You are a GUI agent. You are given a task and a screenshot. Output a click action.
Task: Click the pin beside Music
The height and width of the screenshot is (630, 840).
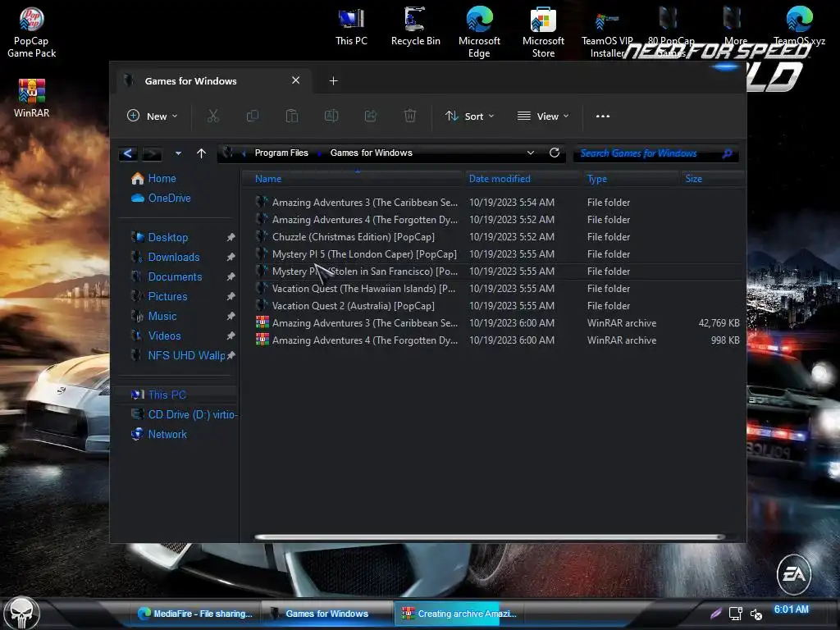231,316
